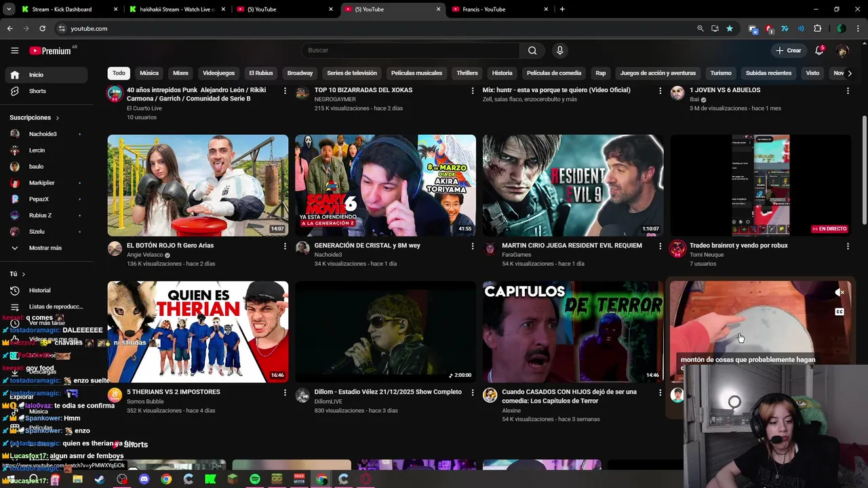868x488 pixels.
Task: Open Steam from the taskbar
Action: point(100,479)
